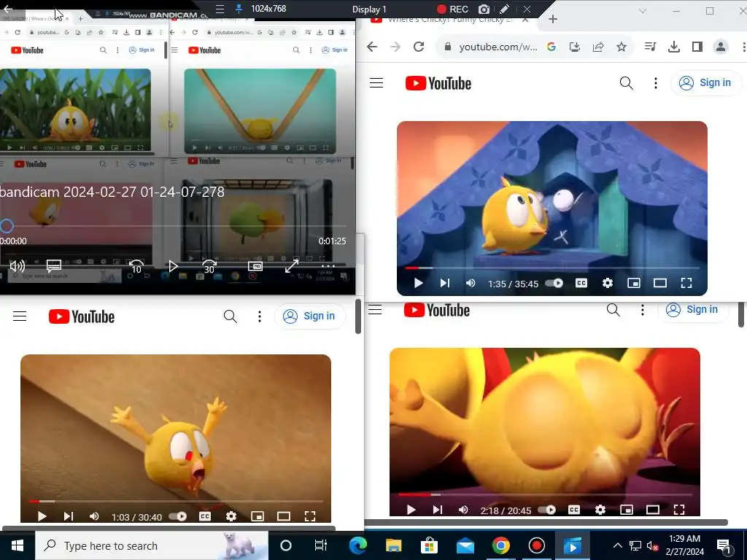Open settings gear on the 1:35 / 35:45 video
This screenshot has height=560, width=747.
pyautogui.click(x=608, y=284)
